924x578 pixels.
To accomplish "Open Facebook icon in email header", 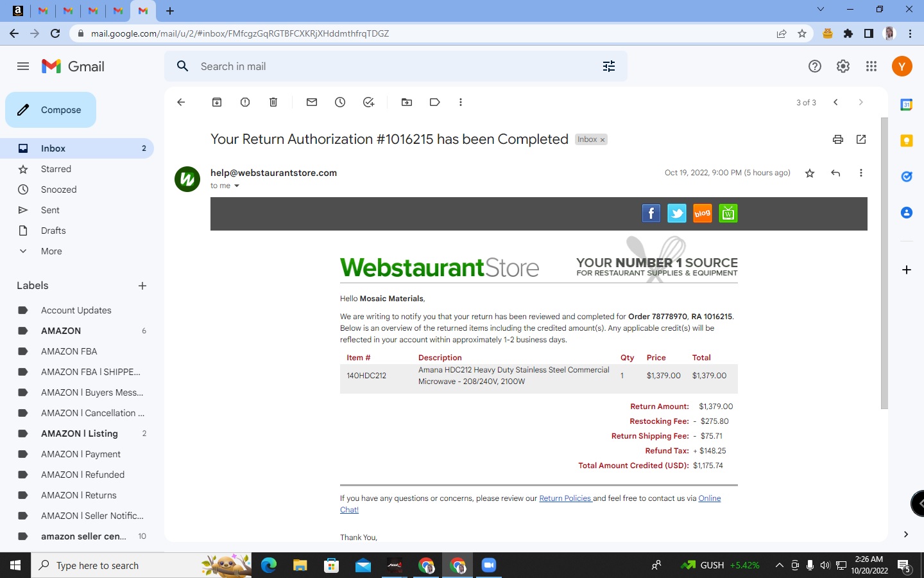I will point(651,213).
